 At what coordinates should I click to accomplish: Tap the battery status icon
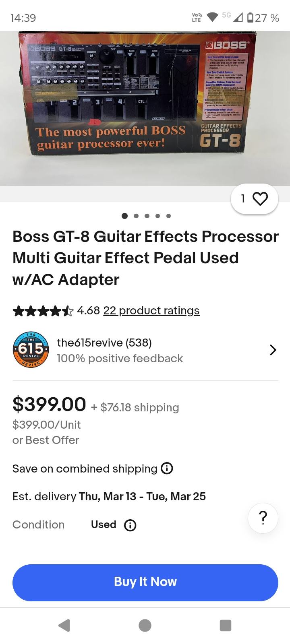[x=250, y=18]
